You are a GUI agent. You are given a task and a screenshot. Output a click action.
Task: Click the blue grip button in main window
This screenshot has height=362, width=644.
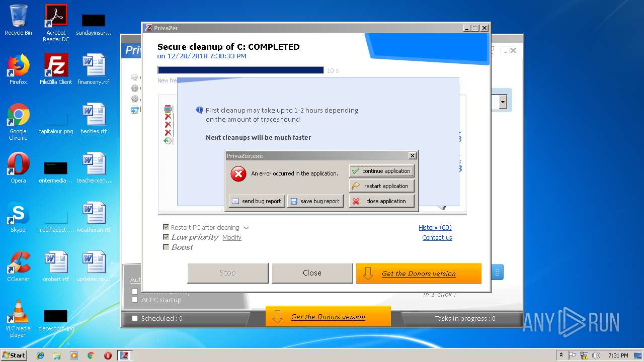pos(497,273)
